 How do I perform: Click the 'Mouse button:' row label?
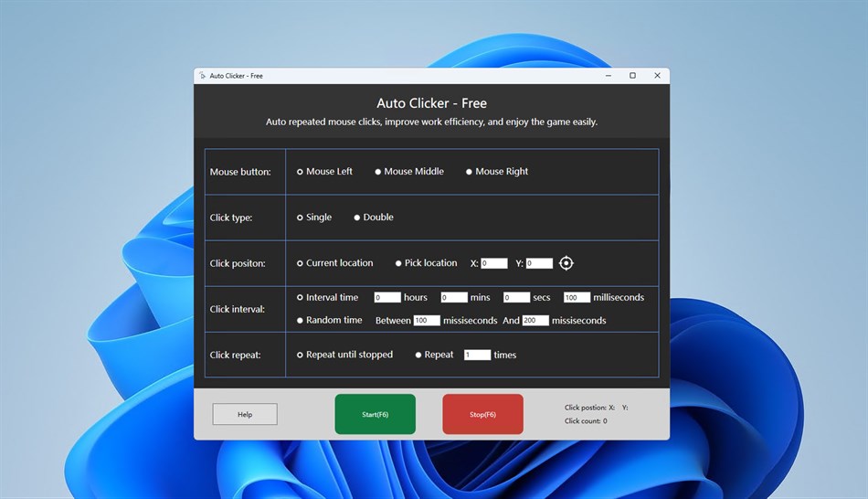[x=240, y=172]
